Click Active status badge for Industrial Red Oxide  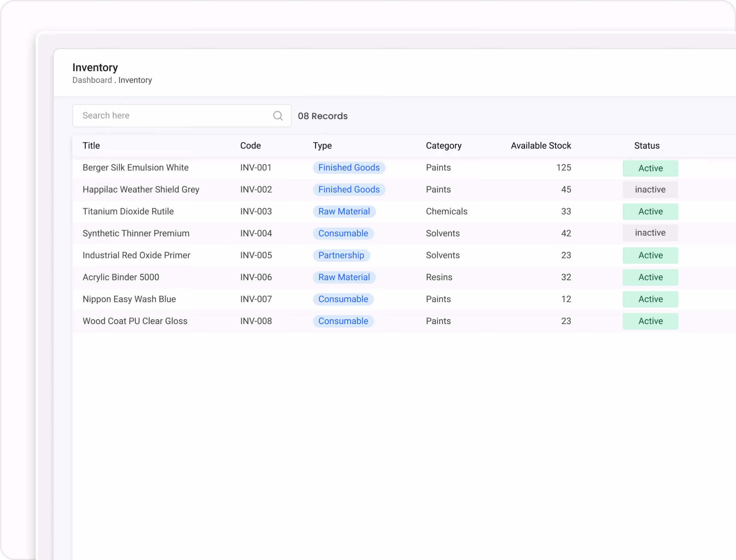pyautogui.click(x=650, y=255)
